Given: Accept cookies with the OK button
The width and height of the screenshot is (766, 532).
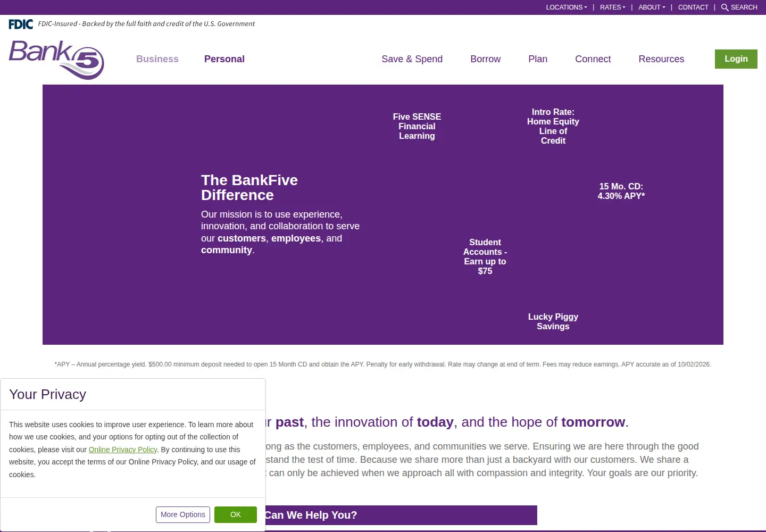Looking at the screenshot, I should click(236, 514).
